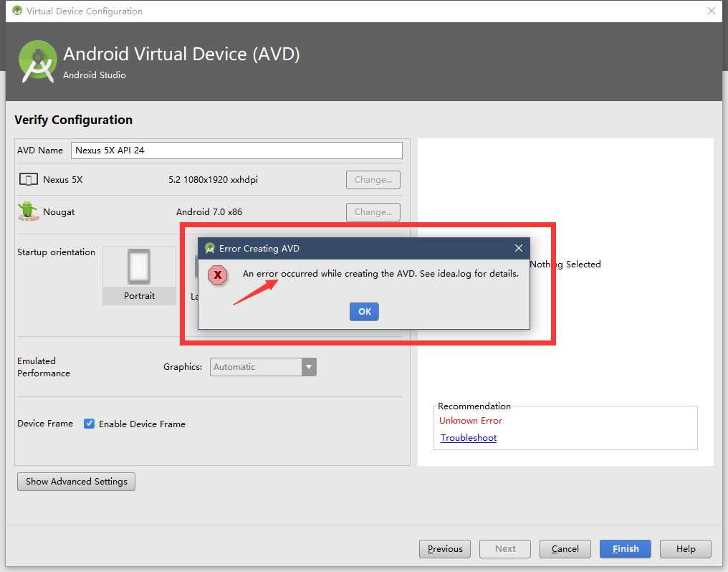Click the disabled Next button
Image resolution: width=728 pixels, height=572 pixels.
coord(505,549)
